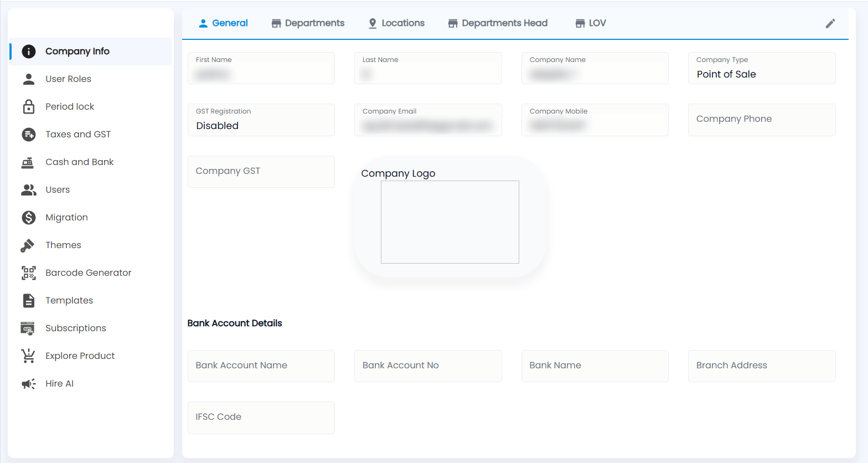
Task: Click the Company GST field
Action: (x=261, y=172)
